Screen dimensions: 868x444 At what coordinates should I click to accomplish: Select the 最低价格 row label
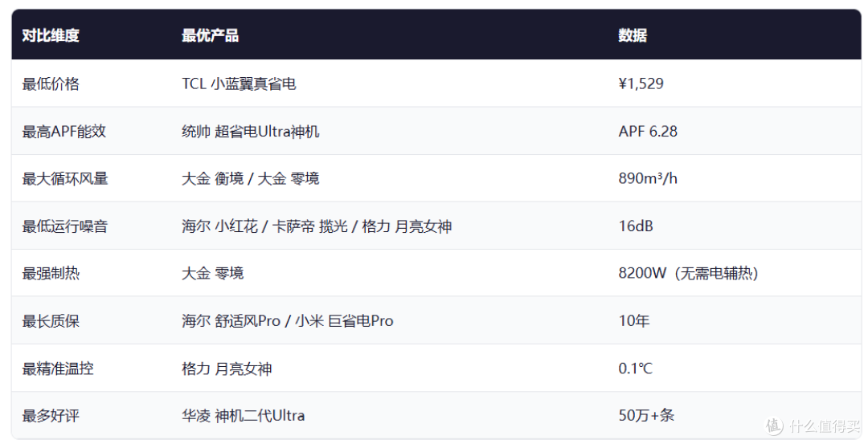51,84
